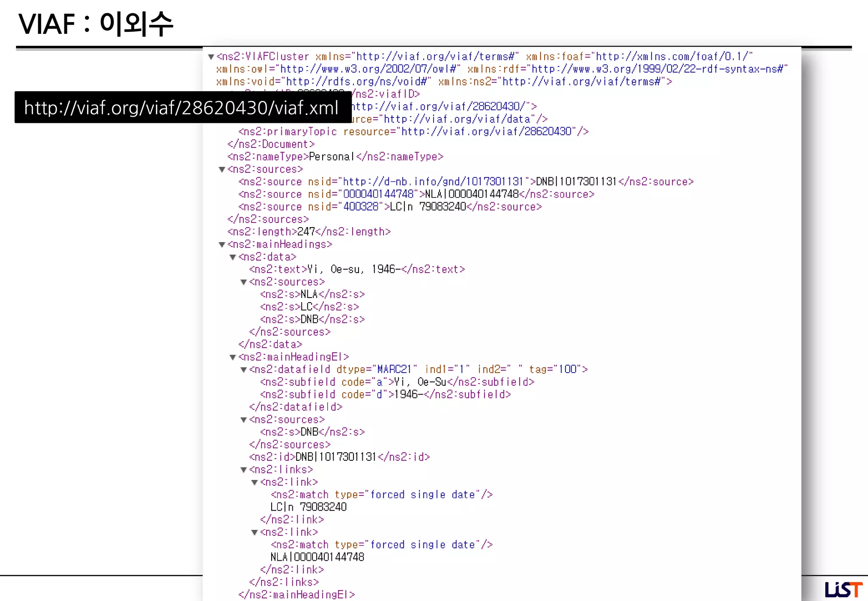Screen dimensions: 868x601
Task: Collapse the ns2:data node under mainHeadings
Action: pyautogui.click(x=233, y=257)
